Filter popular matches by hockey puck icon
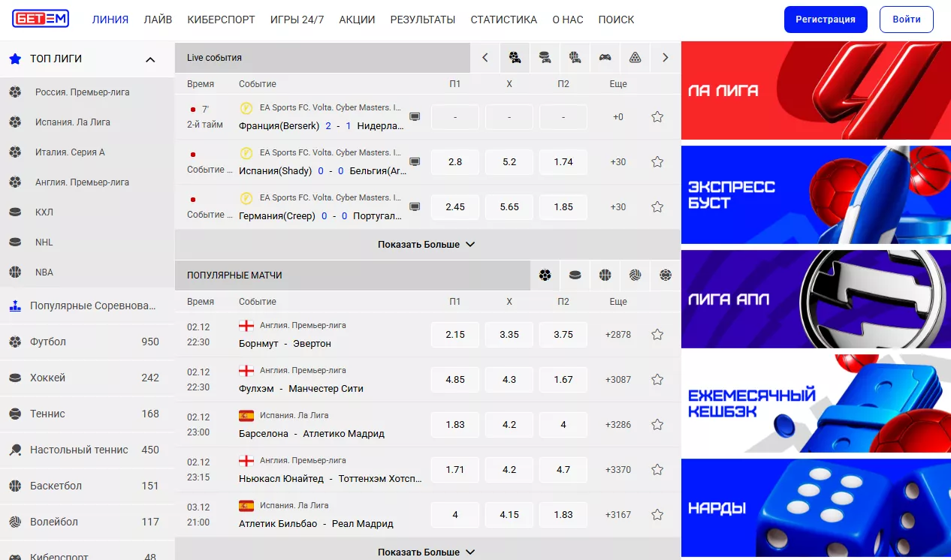The width and height of the screenshot is (951, 560). pos(575,275)
